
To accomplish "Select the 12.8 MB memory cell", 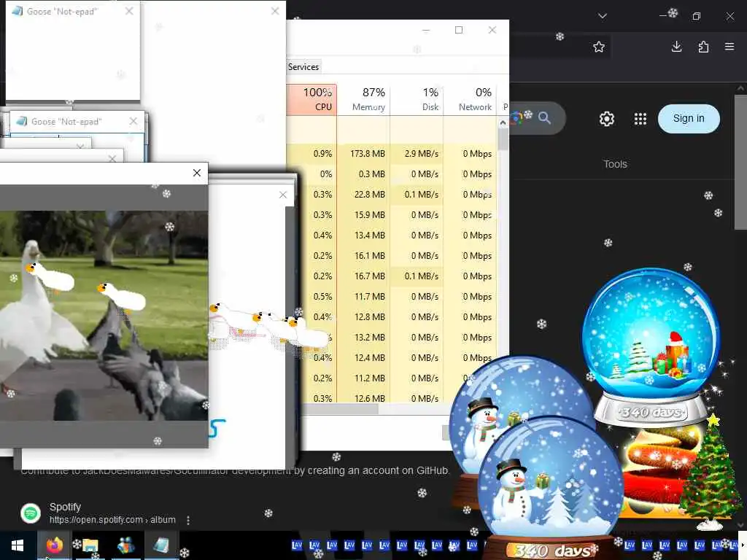I will point(363,317).
